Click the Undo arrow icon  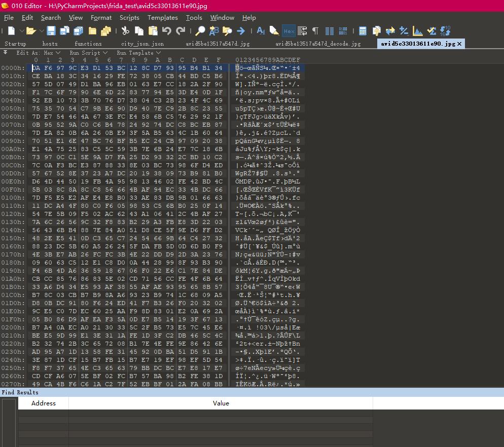[x=166, y=31]
